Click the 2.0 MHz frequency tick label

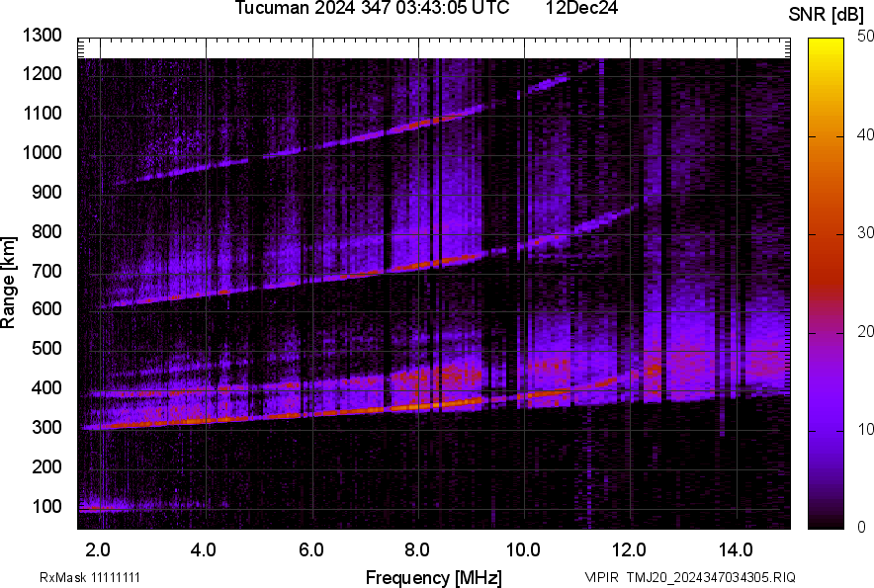pyautogui.click(x=99, y=549)
